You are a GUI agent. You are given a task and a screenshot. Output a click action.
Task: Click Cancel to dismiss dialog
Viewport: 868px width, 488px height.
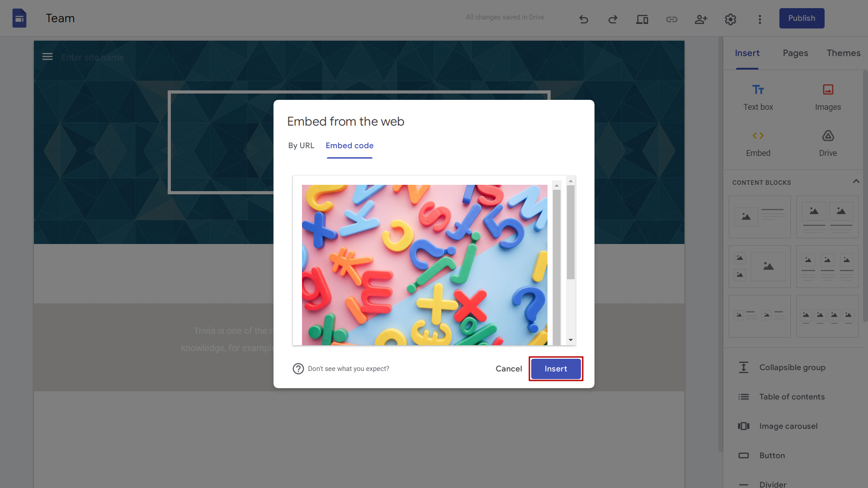[509, 368]
